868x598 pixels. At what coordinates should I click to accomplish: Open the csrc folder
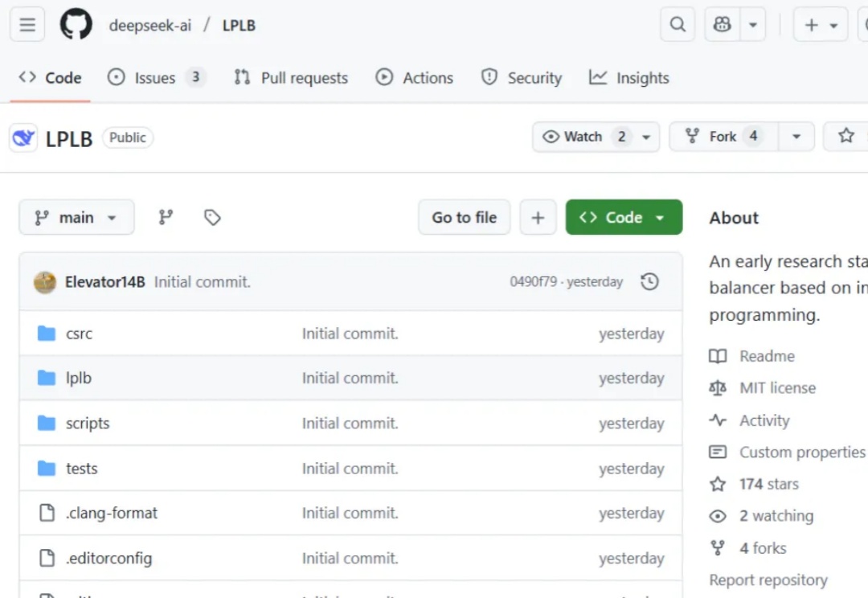pos(79,334)
